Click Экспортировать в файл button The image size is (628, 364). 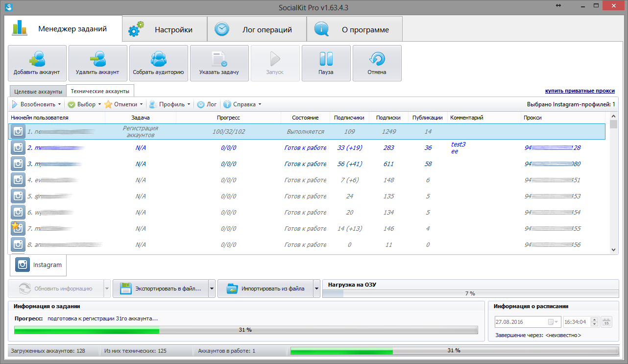[161, 289]
